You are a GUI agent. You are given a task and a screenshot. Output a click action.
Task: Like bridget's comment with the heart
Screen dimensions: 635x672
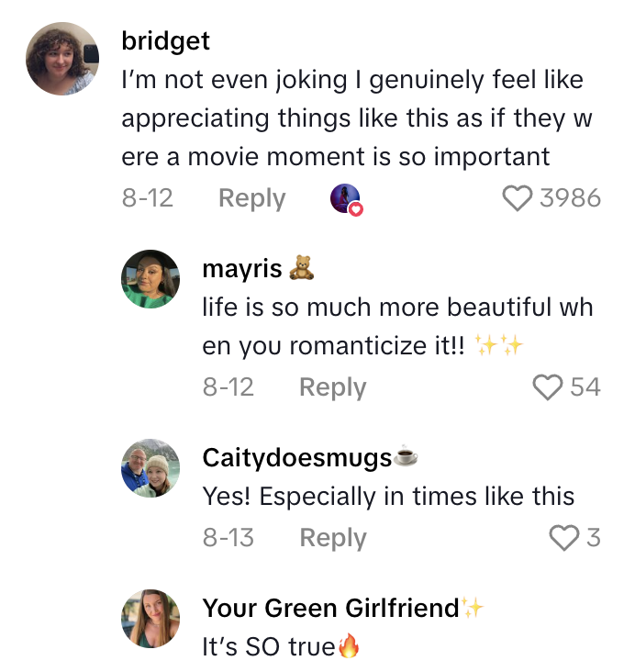coord(518,198)
